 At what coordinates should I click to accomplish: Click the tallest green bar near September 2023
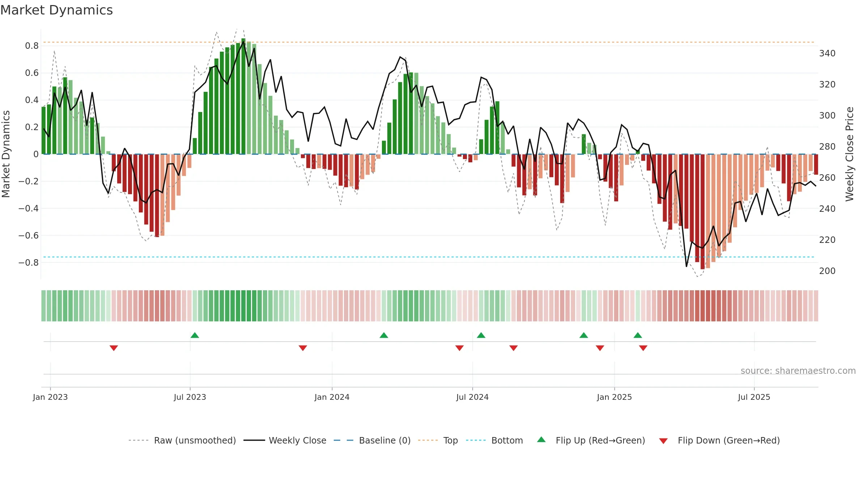pos(243,96)
